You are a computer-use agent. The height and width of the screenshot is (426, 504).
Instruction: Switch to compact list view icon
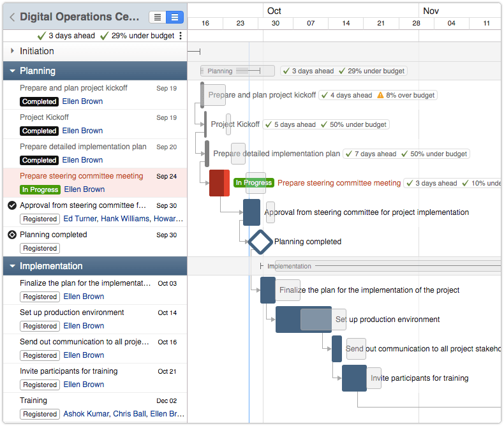[158, 17]
